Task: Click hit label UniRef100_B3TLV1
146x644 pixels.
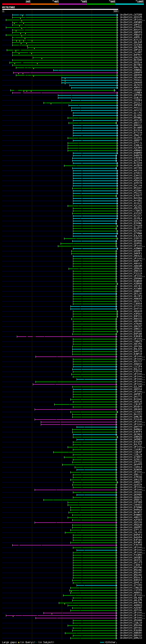Action: coord(131,40)
